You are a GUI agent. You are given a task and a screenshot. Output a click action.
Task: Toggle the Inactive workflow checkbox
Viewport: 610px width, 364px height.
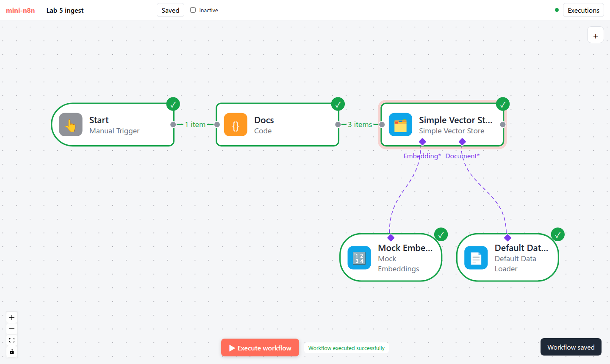pyautogui.click(x=193, y=10)
